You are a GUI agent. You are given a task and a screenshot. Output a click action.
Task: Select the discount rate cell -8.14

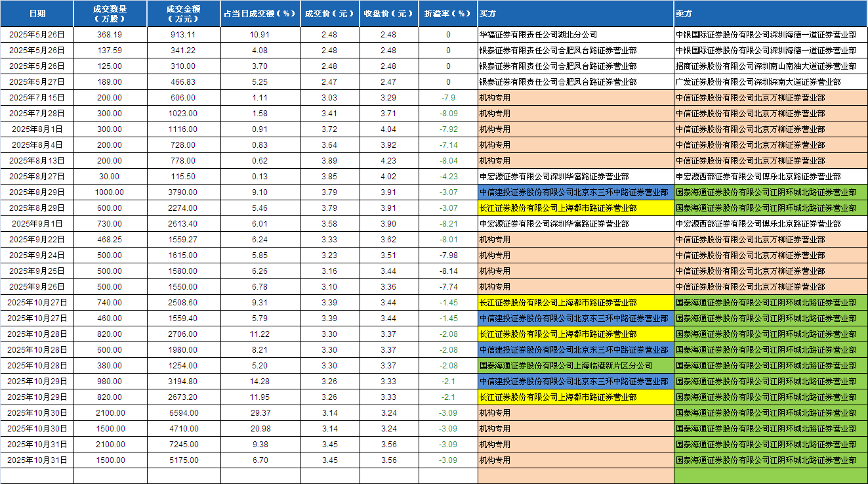pos(448,271)
